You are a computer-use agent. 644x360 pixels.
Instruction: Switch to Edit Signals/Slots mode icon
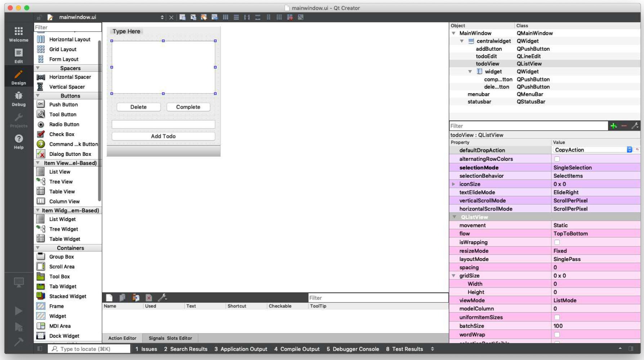(x=193, y=17)
